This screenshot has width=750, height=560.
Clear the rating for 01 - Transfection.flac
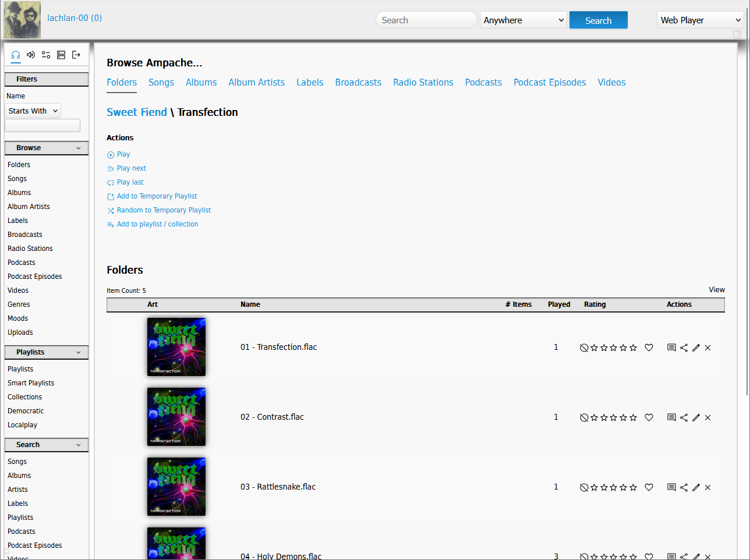(x=584, y=348)
